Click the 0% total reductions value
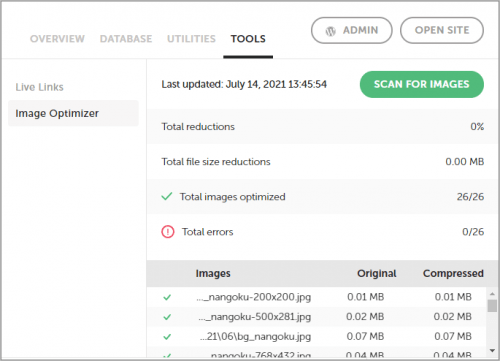 click(x=477, y=127)
